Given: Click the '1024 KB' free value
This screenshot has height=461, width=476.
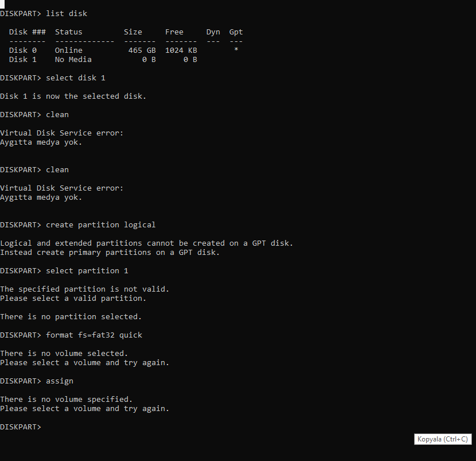Looking at the screenshot, I should [x=181, y=50].
